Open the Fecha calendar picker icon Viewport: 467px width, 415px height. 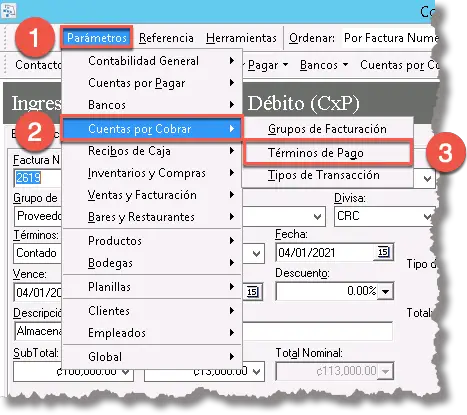click(x=383, y=252)
